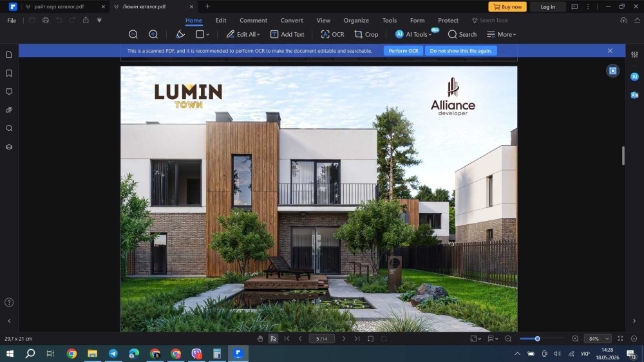Close the Люмін каталог.pdf tab

191,6
